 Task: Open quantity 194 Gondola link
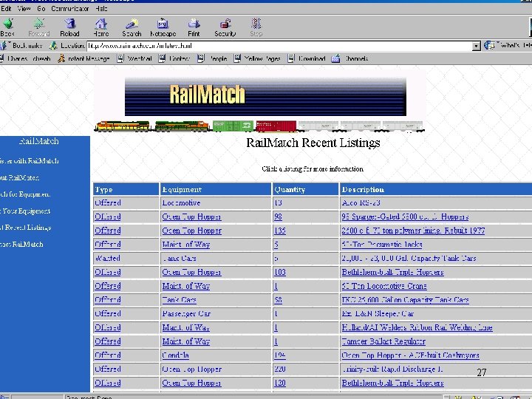[280, 355]
